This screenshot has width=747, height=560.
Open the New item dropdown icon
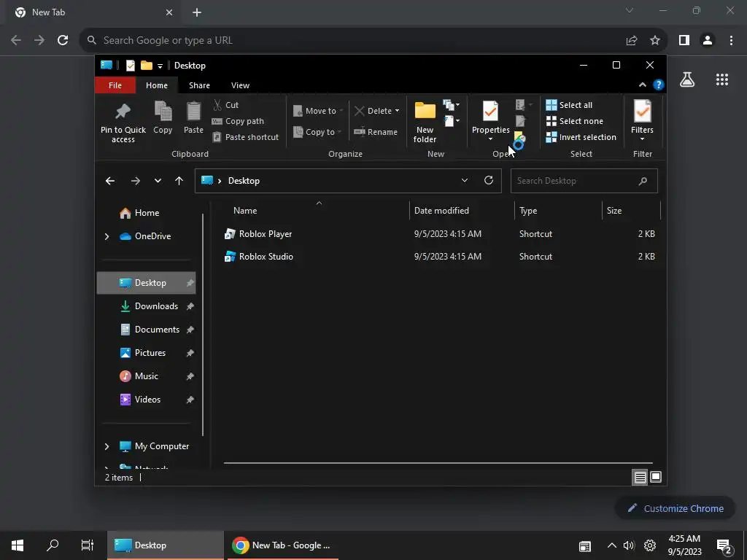point(451,105)
